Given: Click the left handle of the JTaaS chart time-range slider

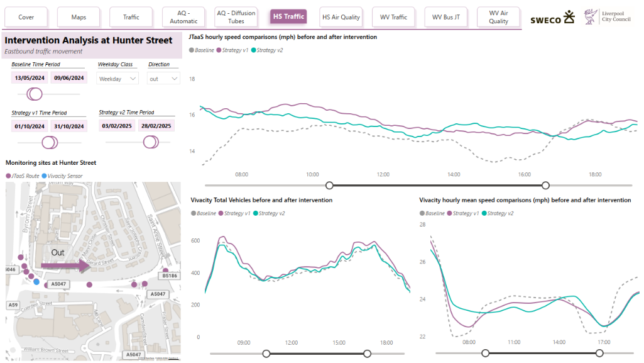Looking at the screenshot, I should click(x=329, y=185).
